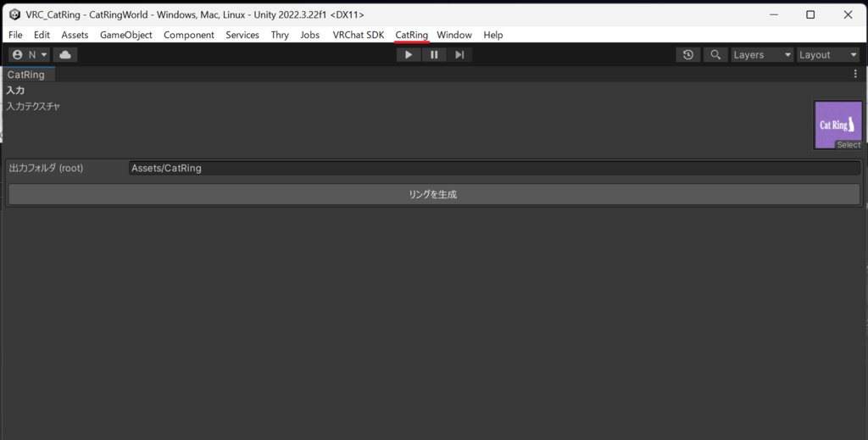Screen dimensions: 868x440
Task: Click the Unity logo in the title bar
Action: (15, 14)
